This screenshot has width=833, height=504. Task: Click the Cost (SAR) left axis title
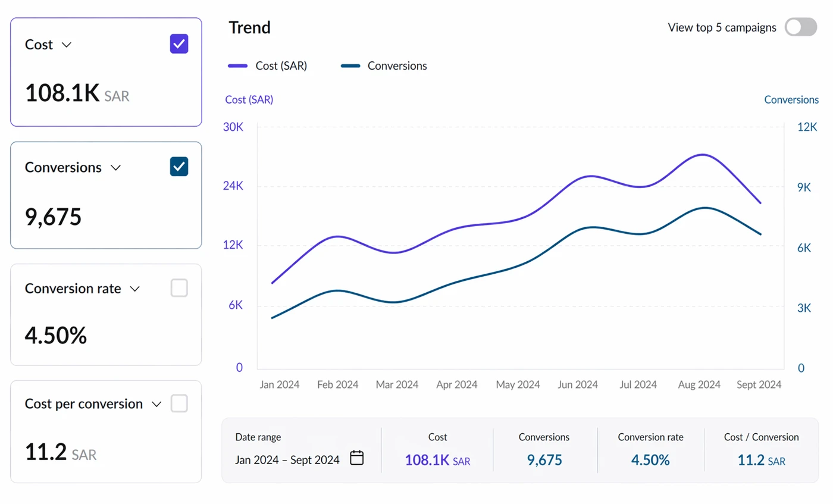click(x=249, y=100)
